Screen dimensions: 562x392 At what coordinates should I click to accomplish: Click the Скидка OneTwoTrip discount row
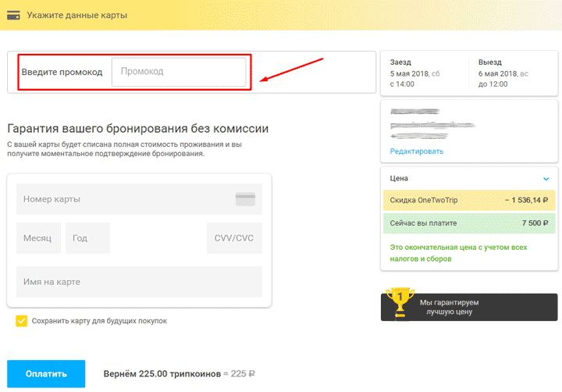coord(469,201)
